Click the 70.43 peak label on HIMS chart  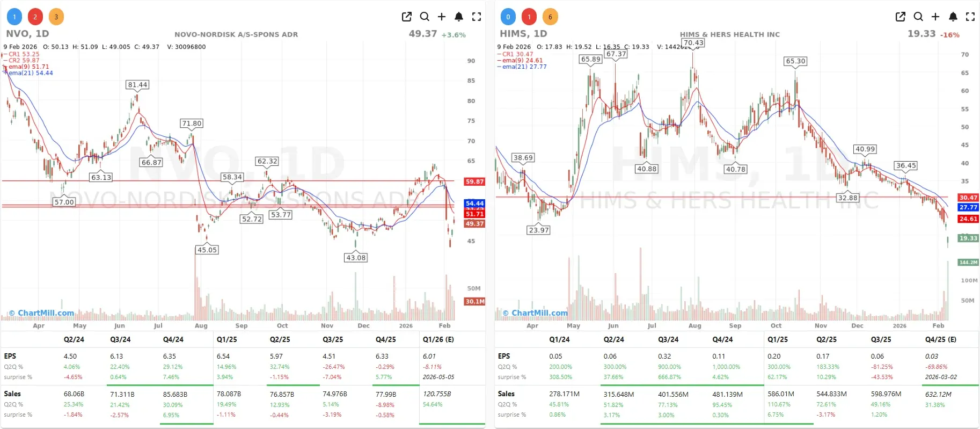[693, 43]
